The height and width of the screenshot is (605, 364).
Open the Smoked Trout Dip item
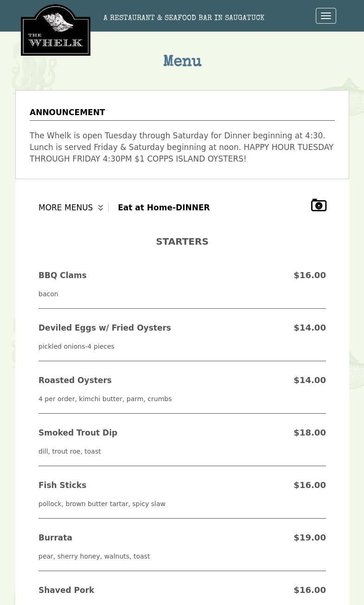pyautogui.click(x=78, y=433)
